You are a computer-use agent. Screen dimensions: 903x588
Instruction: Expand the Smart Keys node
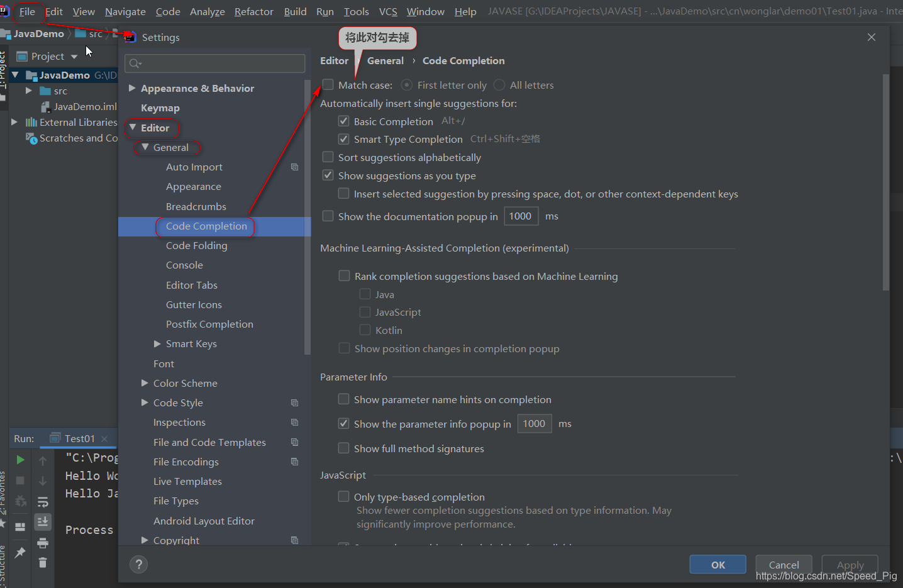click(157, 343)
